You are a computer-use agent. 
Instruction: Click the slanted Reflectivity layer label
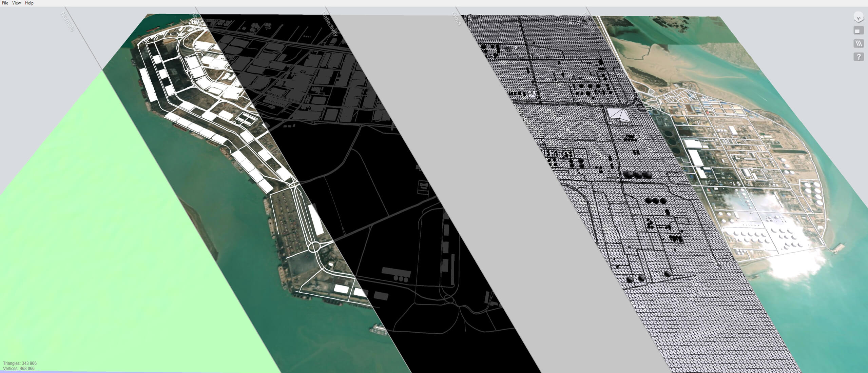click(x=330, y=24)
